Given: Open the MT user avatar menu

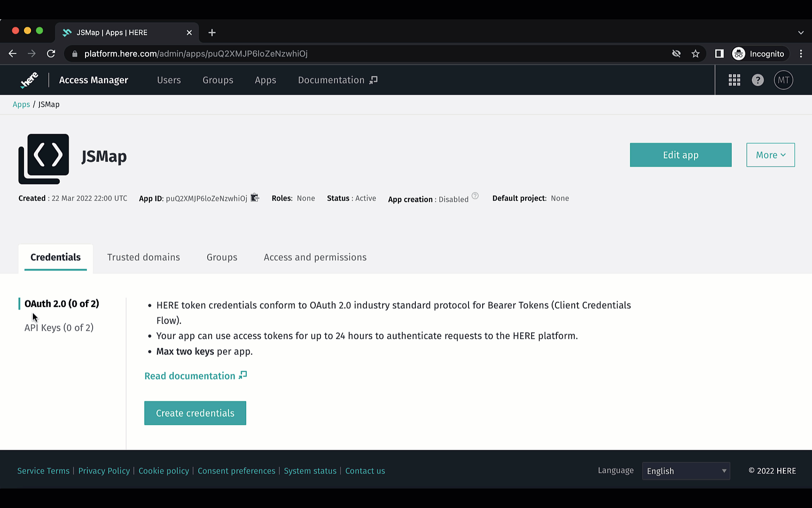Looking at the screenshot, I should point(783,80).
